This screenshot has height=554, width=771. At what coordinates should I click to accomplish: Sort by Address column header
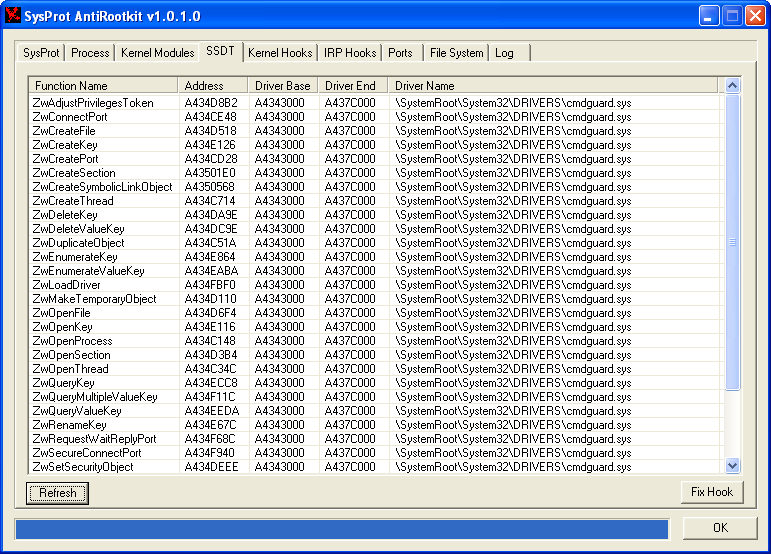click(x=213, y=86)
